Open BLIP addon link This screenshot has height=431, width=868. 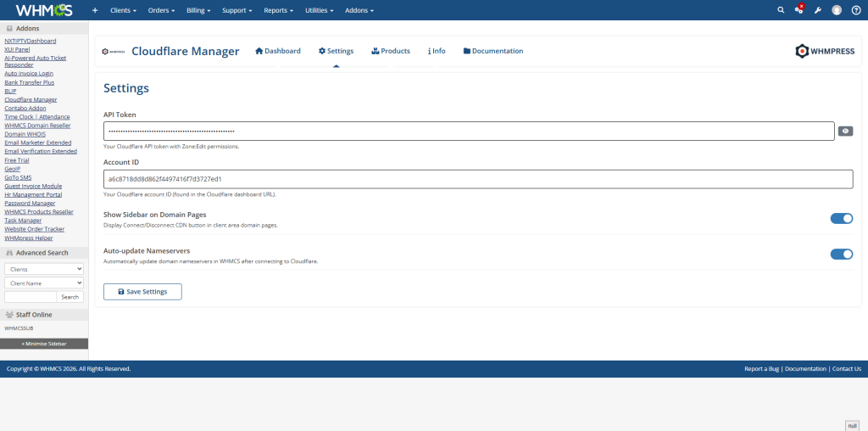point(10,91)
